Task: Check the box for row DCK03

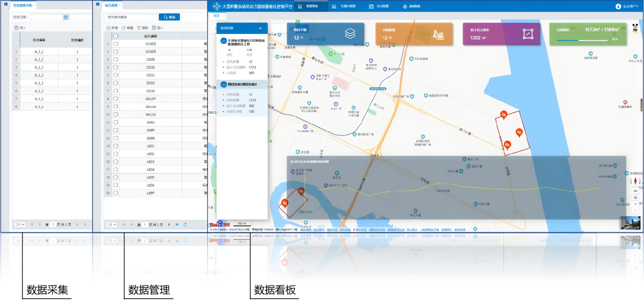Action: click(x=115, y=44)
